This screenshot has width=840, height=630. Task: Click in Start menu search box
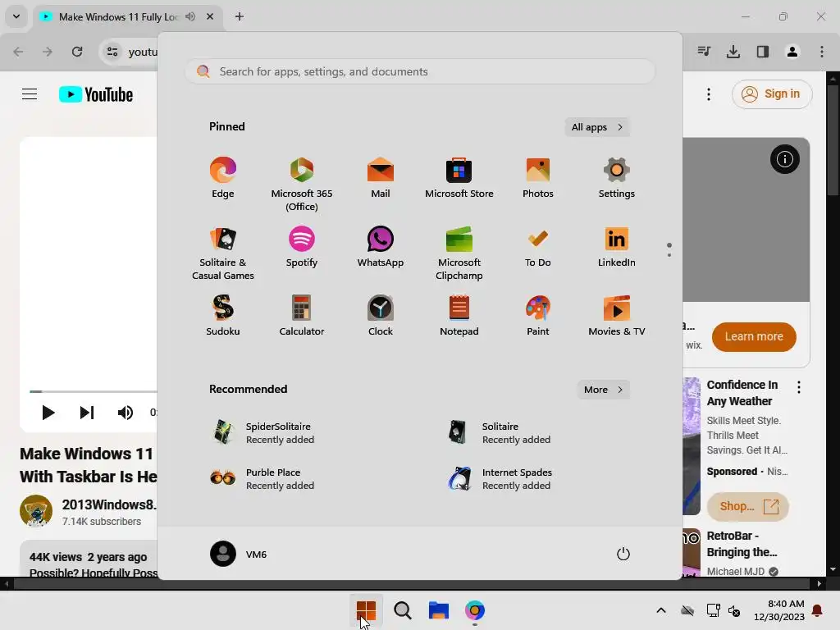click(x=420, y=72)
